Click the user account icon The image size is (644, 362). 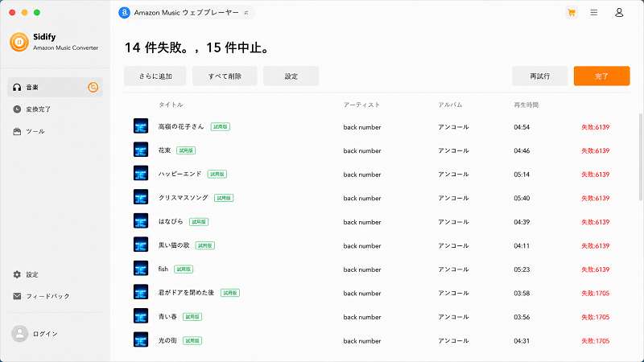(619, 13)
